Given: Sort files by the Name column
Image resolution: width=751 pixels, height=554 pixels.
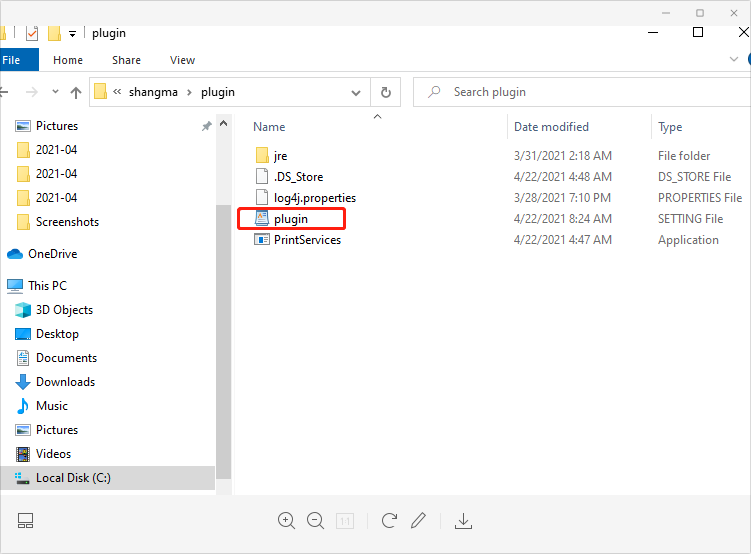Looking at the screenshot, I should (x=269, y=127).
